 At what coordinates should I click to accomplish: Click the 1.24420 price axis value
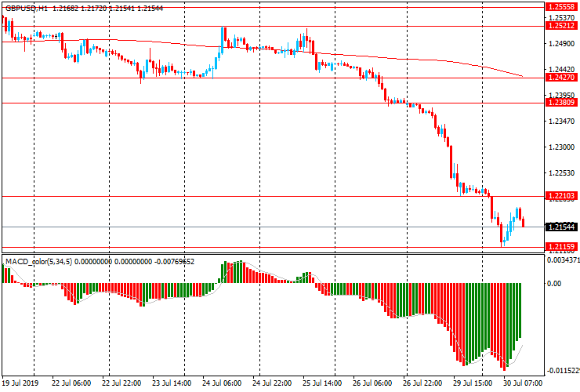click(562, 69)
